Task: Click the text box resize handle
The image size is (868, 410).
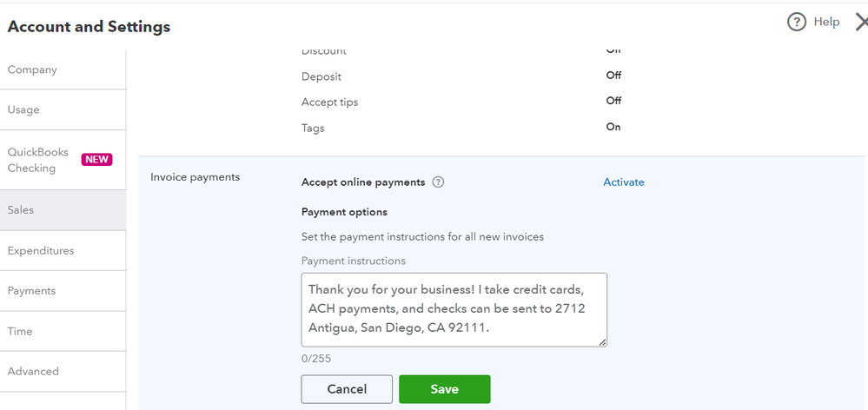Action: point(602,342)
